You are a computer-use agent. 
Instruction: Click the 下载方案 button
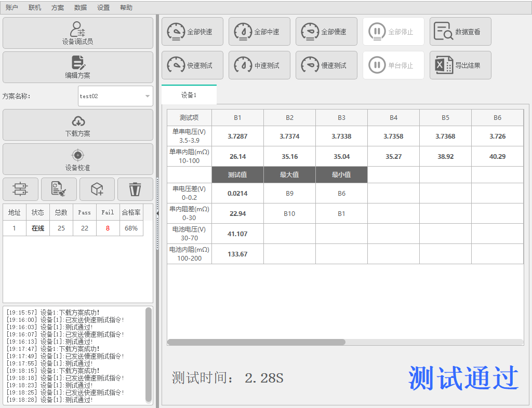[x=78, y=125]
